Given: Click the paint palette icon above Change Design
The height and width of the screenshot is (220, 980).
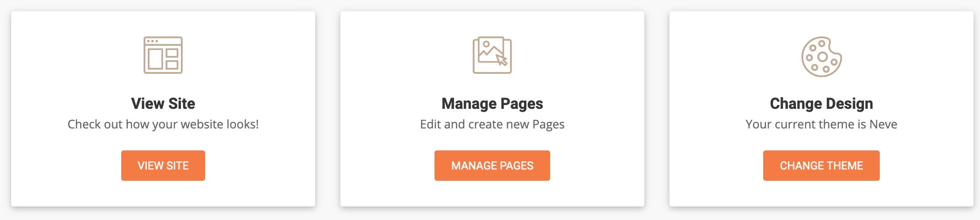Looking at the screenshot, I should tap(821, 57).
